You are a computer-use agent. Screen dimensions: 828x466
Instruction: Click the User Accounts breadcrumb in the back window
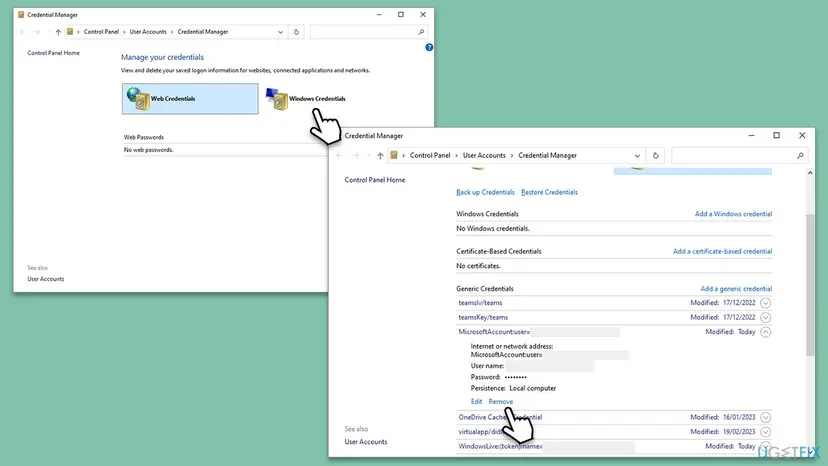[148, 32]
